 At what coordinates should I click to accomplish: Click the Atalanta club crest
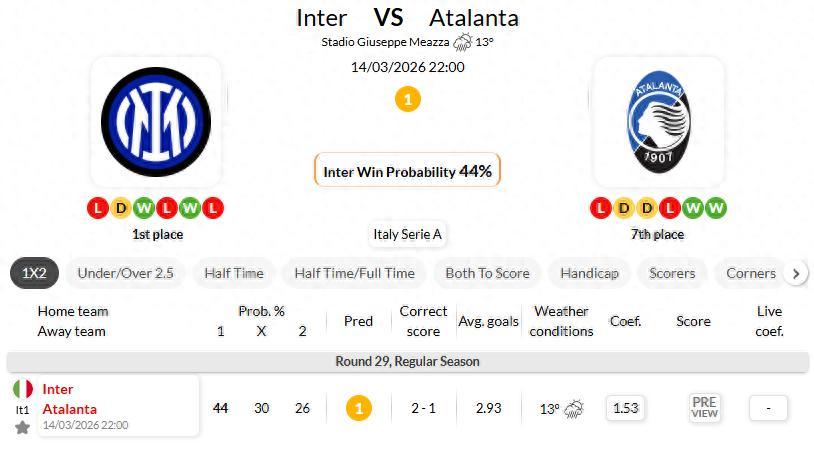click(658, 121)
